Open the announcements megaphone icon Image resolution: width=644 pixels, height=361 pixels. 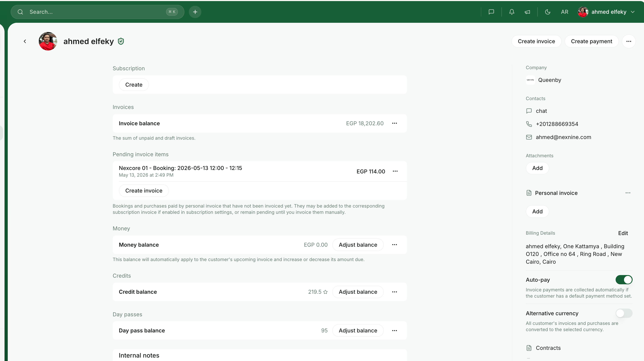[527, 12]
